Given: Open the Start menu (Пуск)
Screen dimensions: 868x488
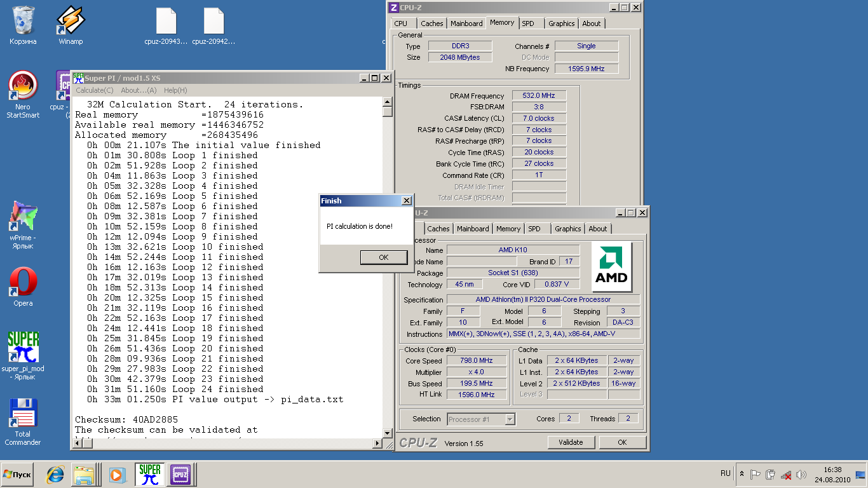Looking at the screenshot, I should pos(18,474).
